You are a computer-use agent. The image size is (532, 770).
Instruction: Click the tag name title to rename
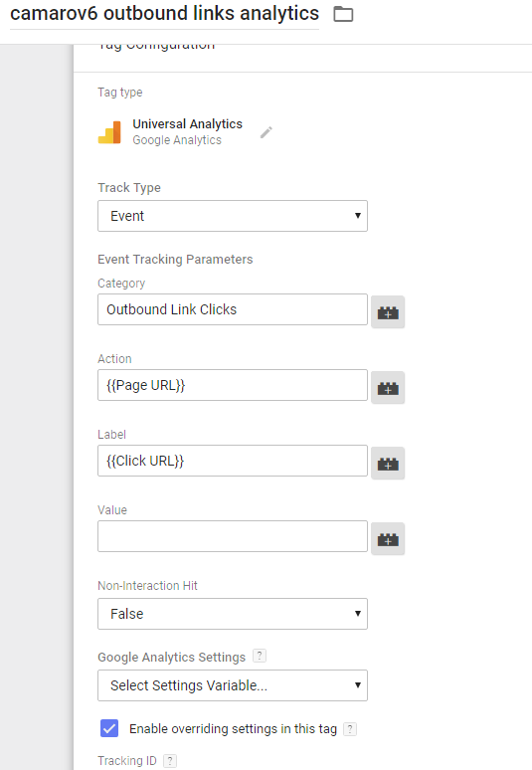tap(164, 14)
